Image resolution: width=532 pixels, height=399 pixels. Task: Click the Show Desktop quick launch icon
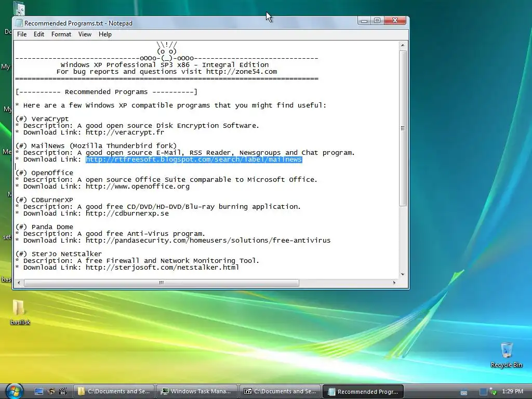coord(38,391)
